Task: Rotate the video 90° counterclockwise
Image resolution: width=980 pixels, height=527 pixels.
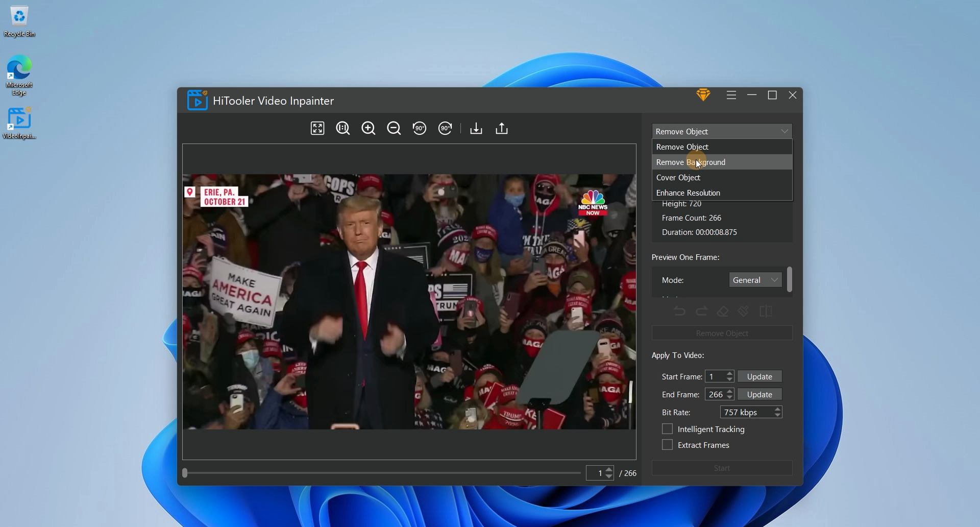Action: tap(419, 128)
